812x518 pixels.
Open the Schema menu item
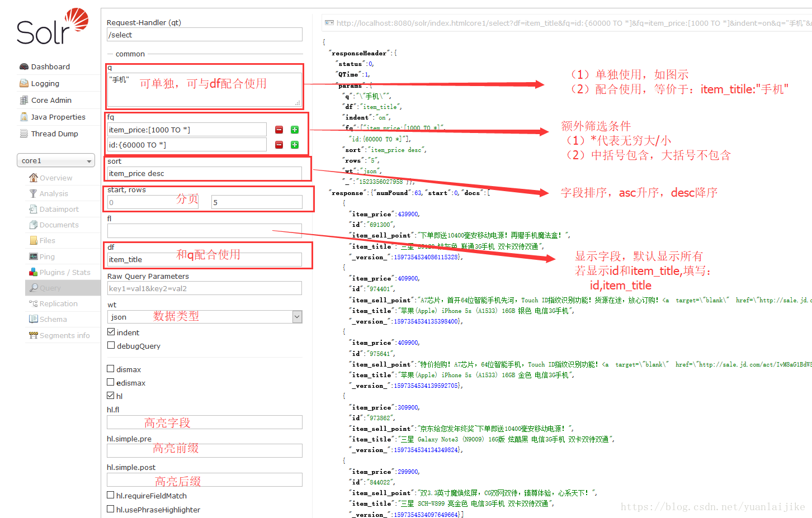(53, 319)
